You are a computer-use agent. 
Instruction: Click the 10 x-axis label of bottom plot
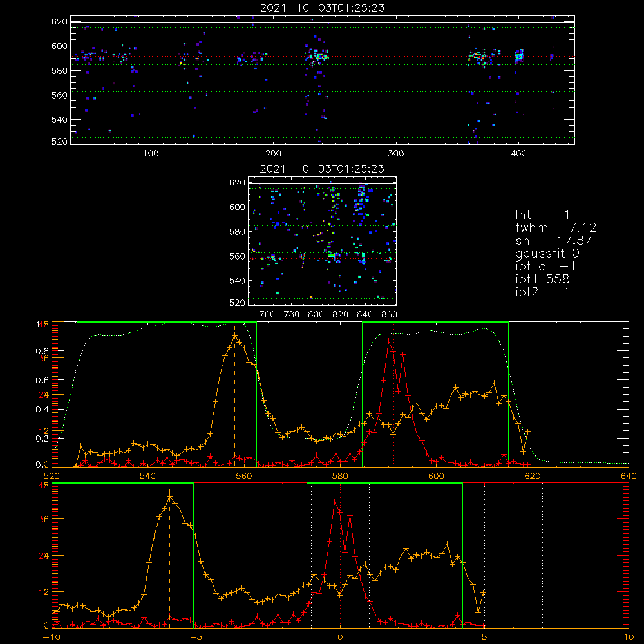pos(629,637)
